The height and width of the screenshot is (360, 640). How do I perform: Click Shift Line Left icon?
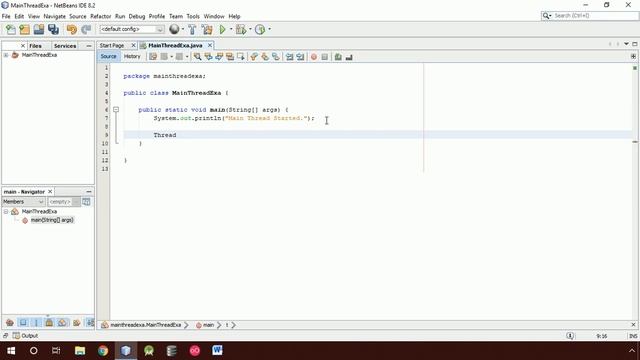tap(289, 57)
